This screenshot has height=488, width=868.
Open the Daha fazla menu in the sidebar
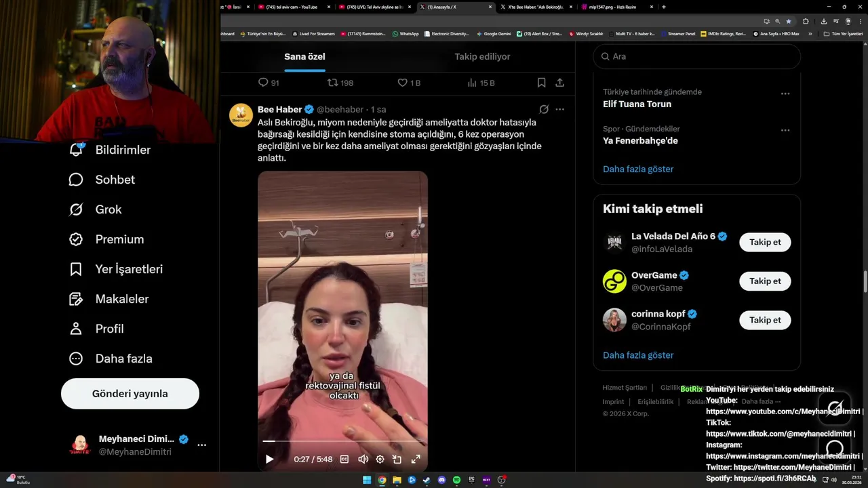pyautogui.click(x=111, y=359)
